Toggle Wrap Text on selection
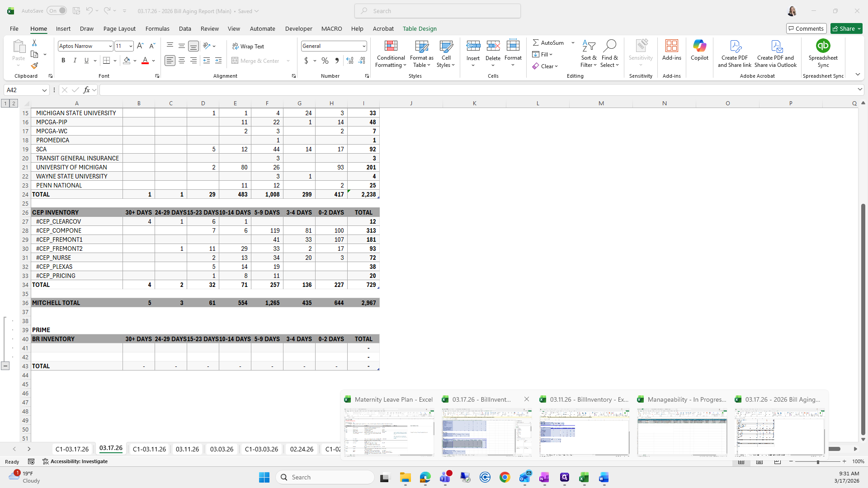 248,46
